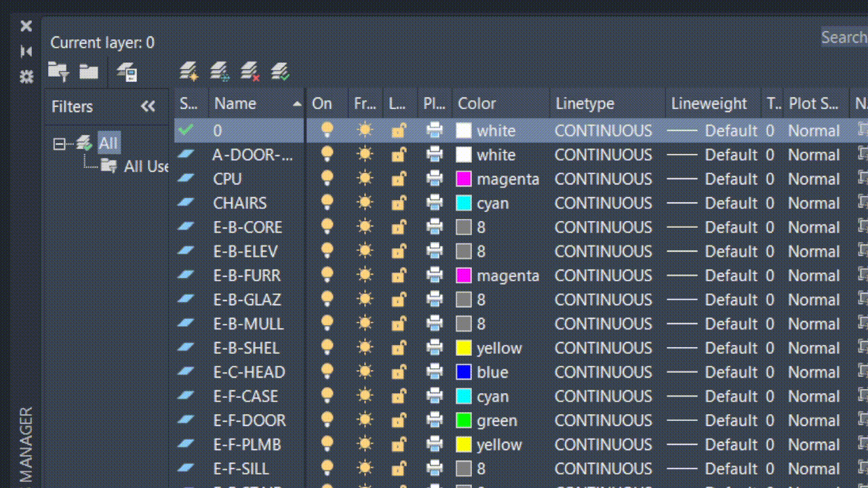Create new layer frozen in all viewports

[219, 71]
